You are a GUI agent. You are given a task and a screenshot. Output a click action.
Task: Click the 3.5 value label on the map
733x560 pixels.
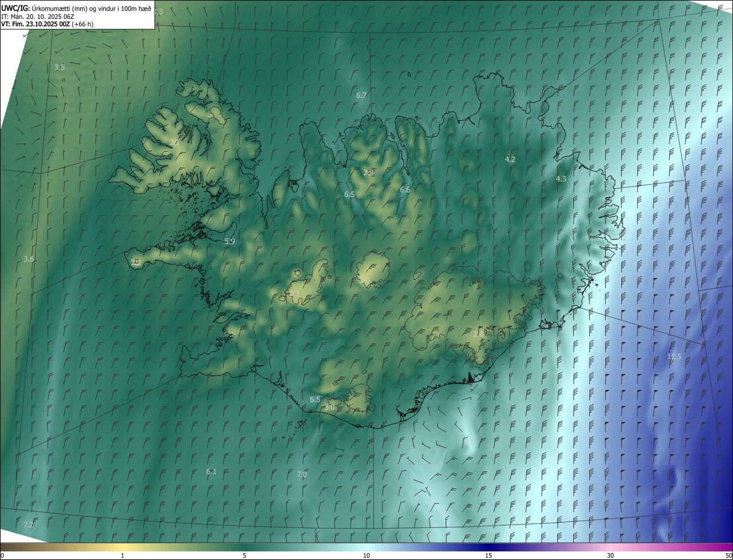tap(60, 67)
